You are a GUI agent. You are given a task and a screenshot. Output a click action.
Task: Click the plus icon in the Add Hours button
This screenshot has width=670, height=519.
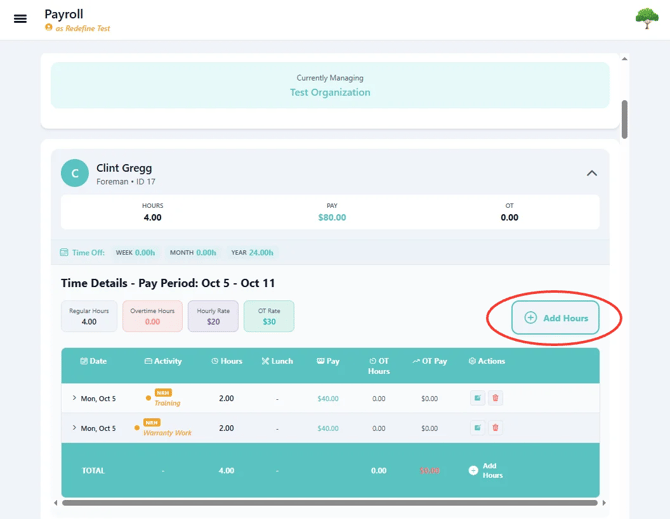point(530,317)
